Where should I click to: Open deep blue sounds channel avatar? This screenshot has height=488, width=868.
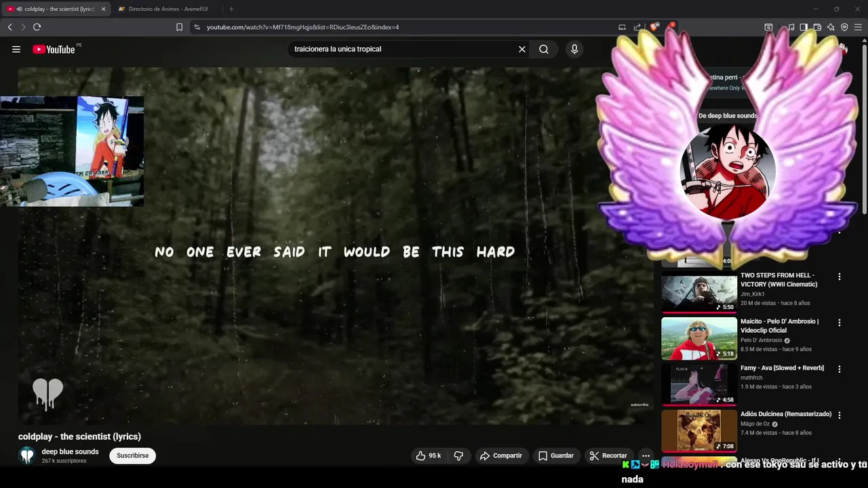click(x=27, y=455)
